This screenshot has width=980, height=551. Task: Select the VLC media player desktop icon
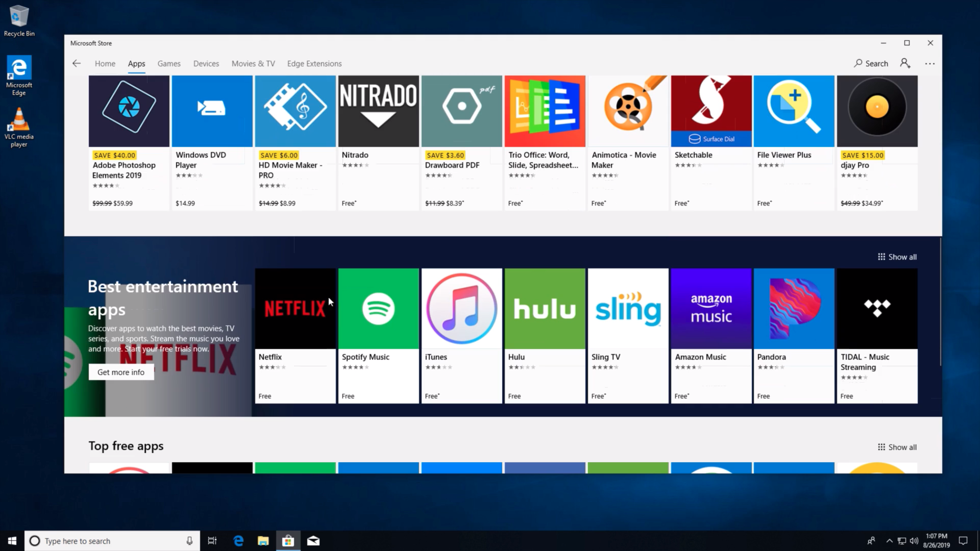pyautogui.click(x=19, y=128)
